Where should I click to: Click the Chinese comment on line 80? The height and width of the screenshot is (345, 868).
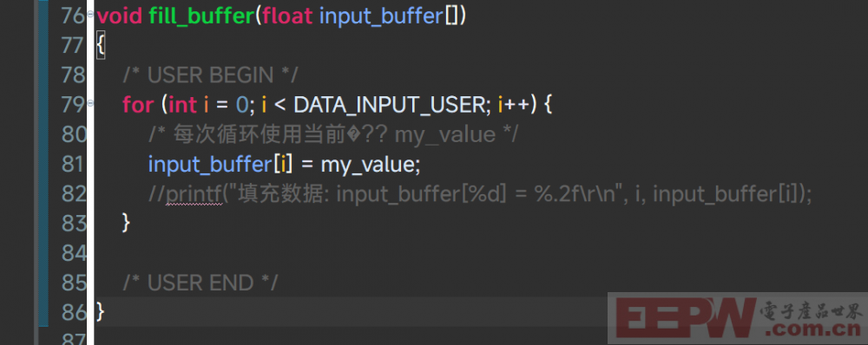[x=332, y=134]
